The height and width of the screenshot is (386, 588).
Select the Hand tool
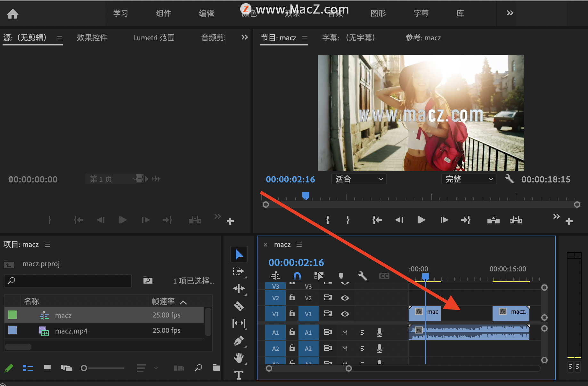pyautogui.click(x=239, y=358)
